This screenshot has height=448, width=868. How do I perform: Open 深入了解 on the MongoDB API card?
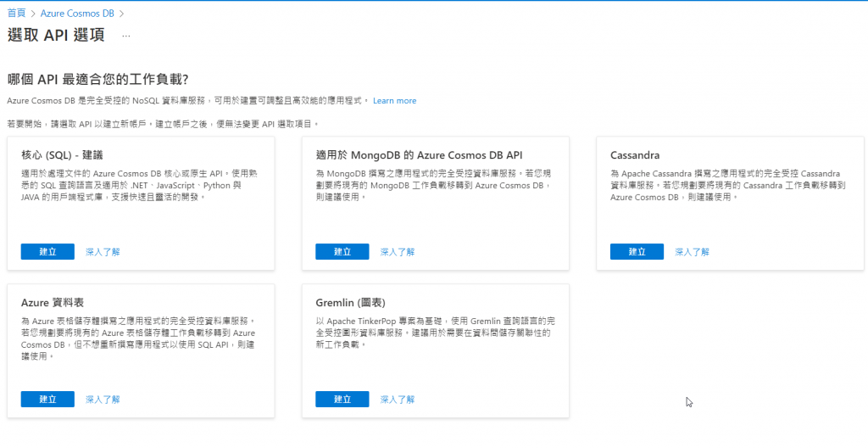[398, 252]
